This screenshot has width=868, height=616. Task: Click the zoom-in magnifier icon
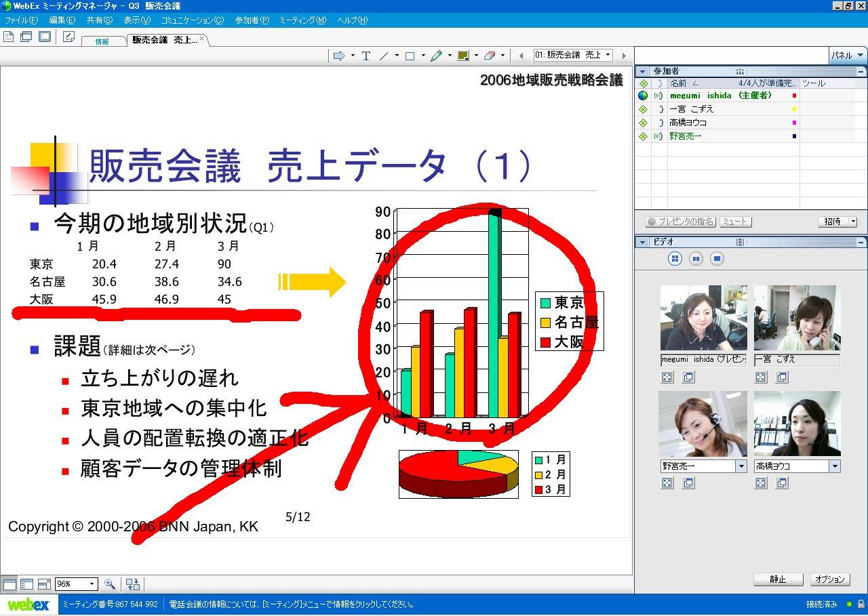[109, 584]
